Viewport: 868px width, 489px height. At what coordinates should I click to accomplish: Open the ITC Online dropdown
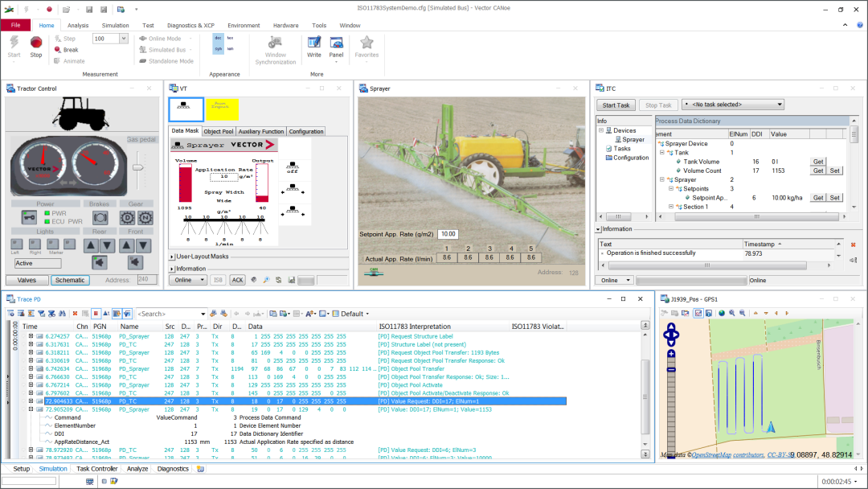coord(614,280)
